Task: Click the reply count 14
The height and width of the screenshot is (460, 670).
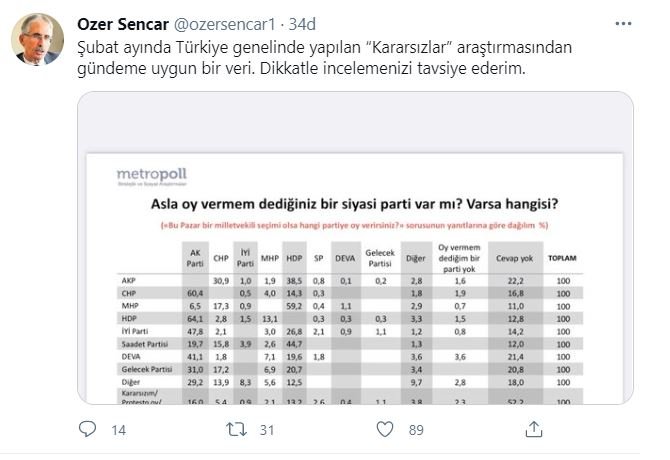Action: coord(117,430)
